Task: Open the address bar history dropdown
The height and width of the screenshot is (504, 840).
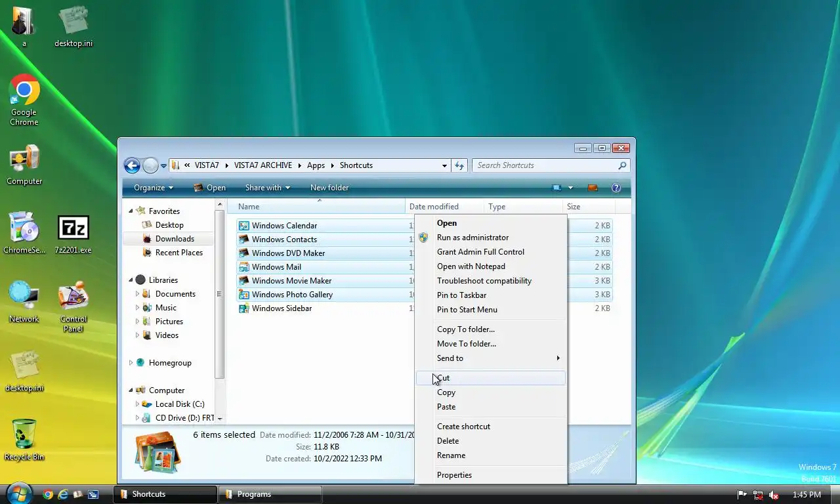Action: click(444, 165)
